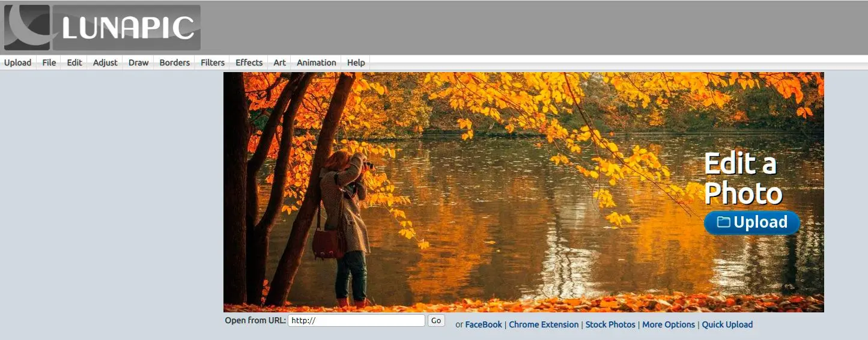Expand the Borders menu
Image resolution: width=868 pixels, height=340 pixels.
[174, 62]
